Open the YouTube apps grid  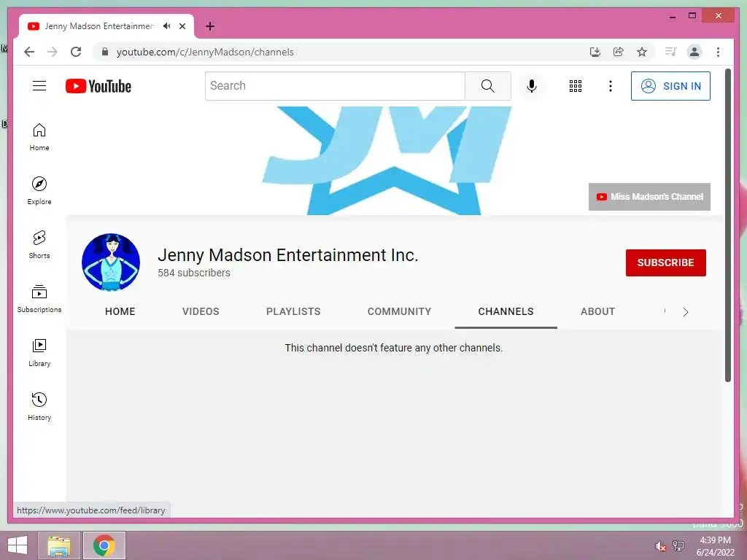tap(576, 86)
